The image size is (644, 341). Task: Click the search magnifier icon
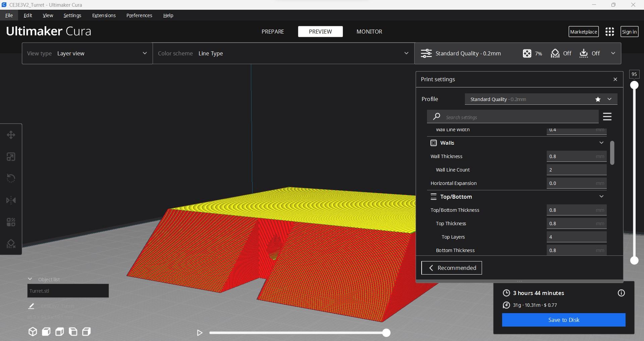[436, 116]
